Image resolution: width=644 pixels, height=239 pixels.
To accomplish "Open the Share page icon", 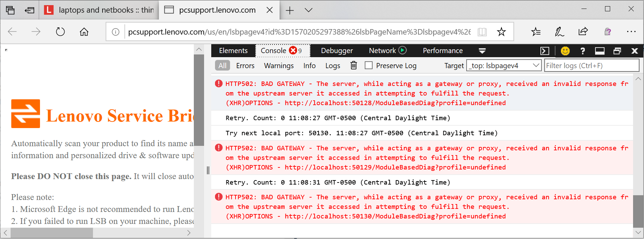I will tap(583, 32).
